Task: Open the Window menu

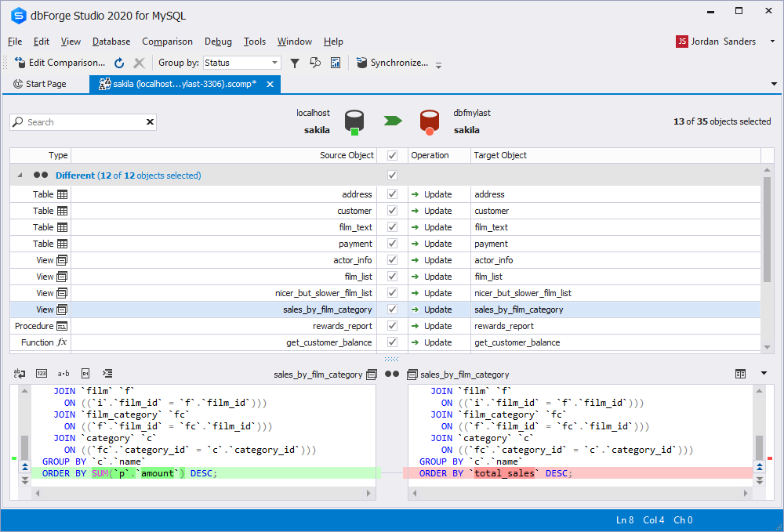Action: tap(295, 42)
